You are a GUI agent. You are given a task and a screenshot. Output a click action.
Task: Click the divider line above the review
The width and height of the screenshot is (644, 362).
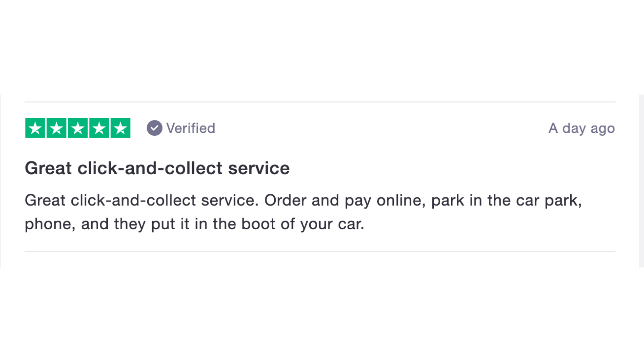click(x=320, y=102)
